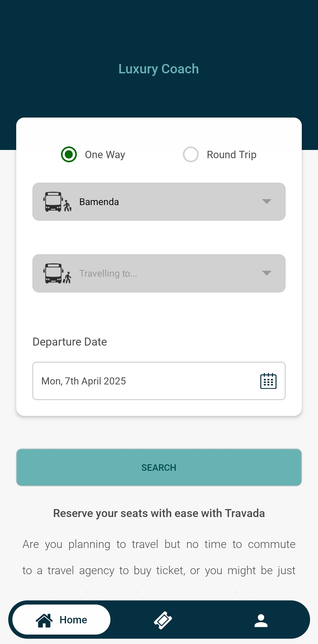The width and height of the screenshot is (318, 644).
Task: Click the house icon in navigation bar
Action: tap(44, 620)
